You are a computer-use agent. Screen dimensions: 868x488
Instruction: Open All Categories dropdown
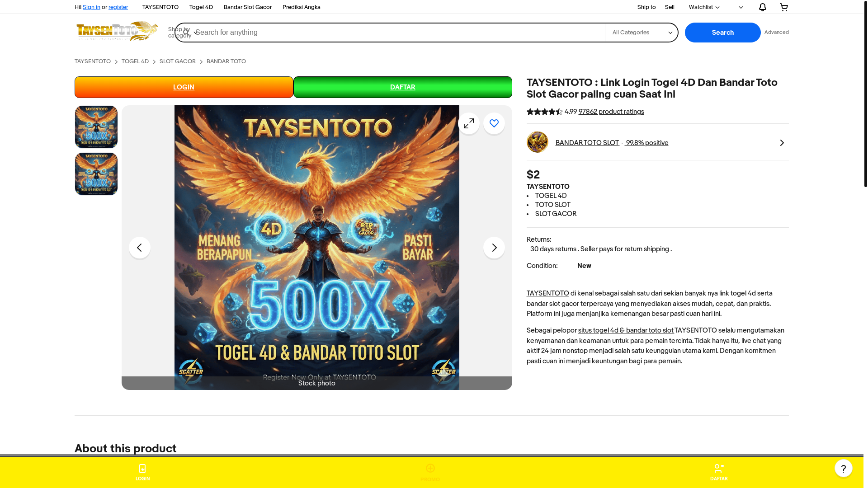(x=642, y=33)
